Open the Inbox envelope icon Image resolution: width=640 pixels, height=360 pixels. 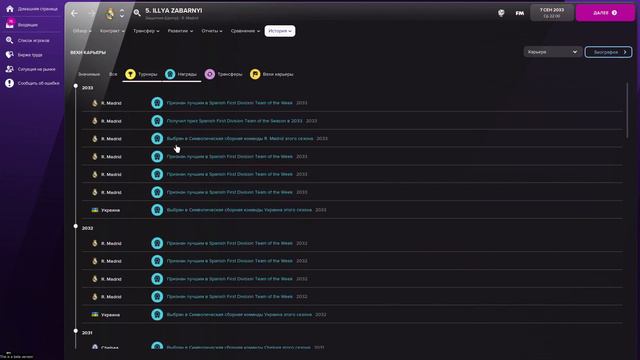(9, 24)
